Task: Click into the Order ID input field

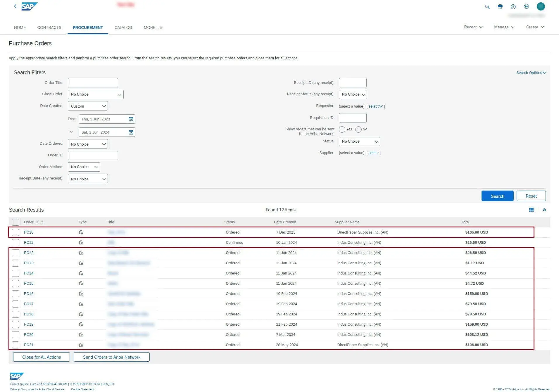Action: tap(93, 156)
